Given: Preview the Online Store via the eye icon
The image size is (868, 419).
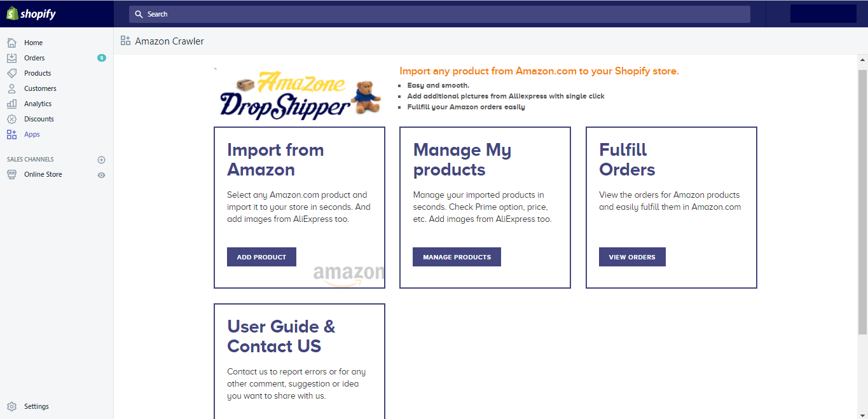Looking at the screenshot, I should (x=101, y=175).
